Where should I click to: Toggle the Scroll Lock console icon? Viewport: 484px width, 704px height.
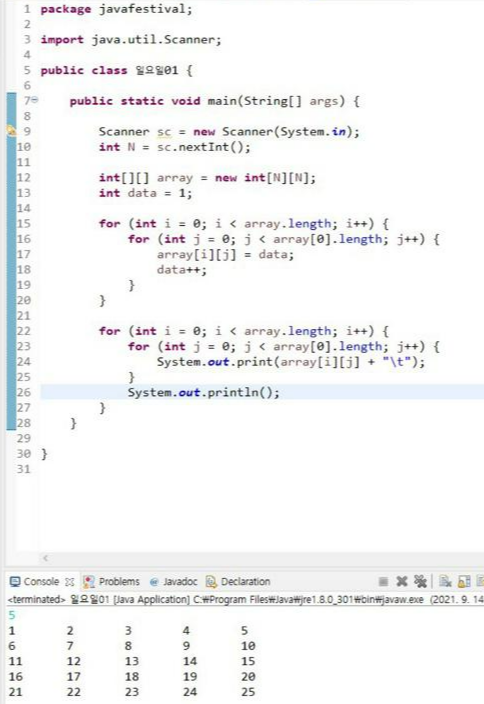[464, 581]
